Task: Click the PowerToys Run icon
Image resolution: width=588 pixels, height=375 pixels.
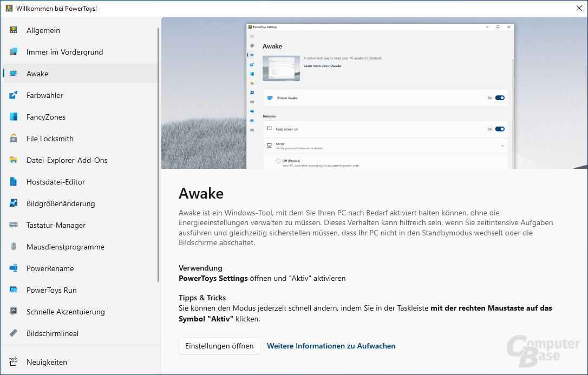Action: [14, 290]
